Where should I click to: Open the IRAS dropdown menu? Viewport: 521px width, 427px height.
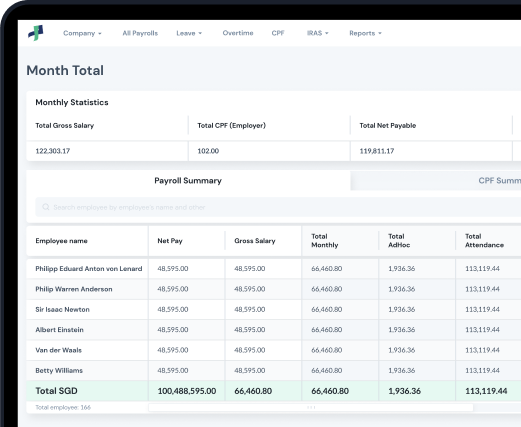318,33
